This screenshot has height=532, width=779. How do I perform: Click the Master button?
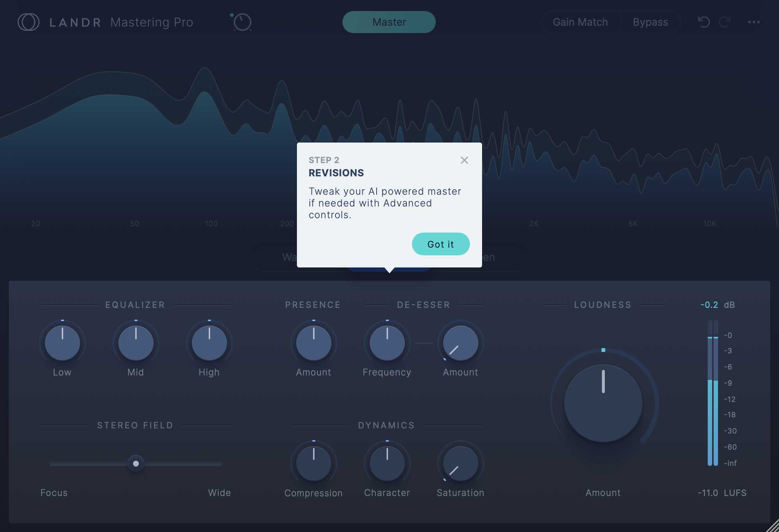[389, 22]
